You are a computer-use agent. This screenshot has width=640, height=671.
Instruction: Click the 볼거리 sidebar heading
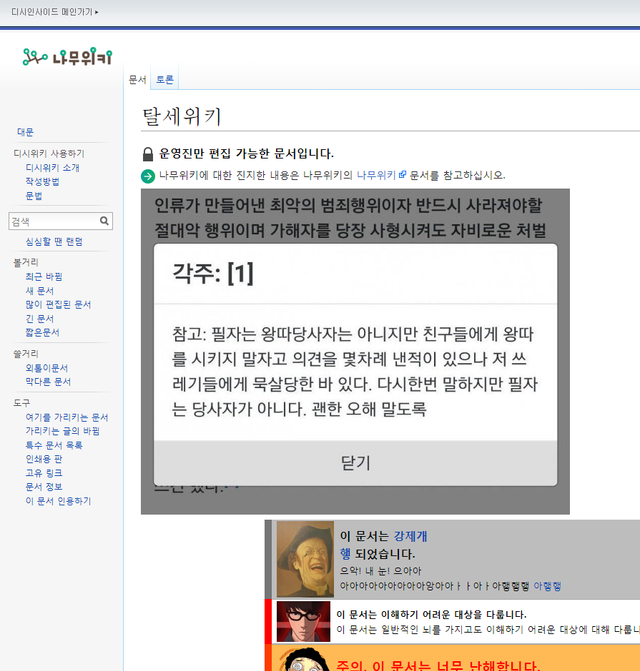click(x=26, y=262)
